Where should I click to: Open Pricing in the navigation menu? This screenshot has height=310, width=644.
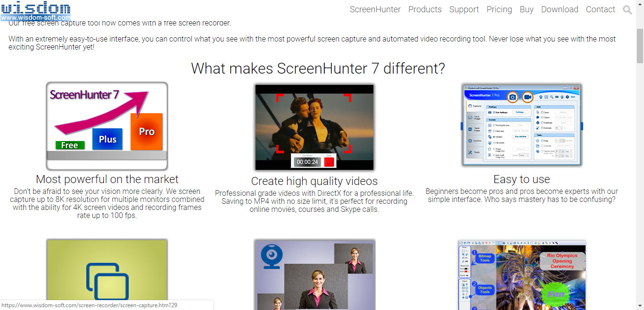click(x=499, y=9)
